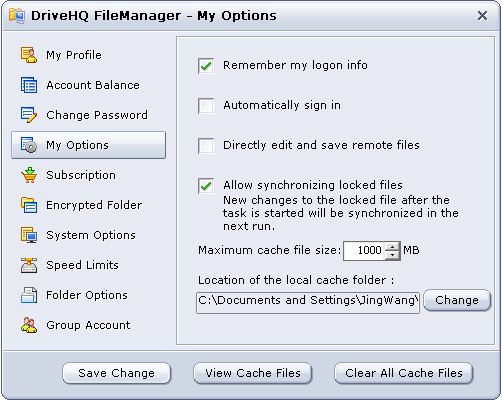Screen dimensions: 502x400
Task: Click the Group Account people icon
Action: [x=29, y=325]
